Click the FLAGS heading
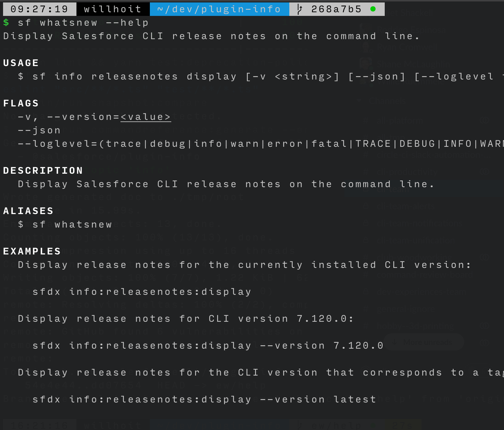Viewport: 504px width, 430px height. [x=21, y=103]
